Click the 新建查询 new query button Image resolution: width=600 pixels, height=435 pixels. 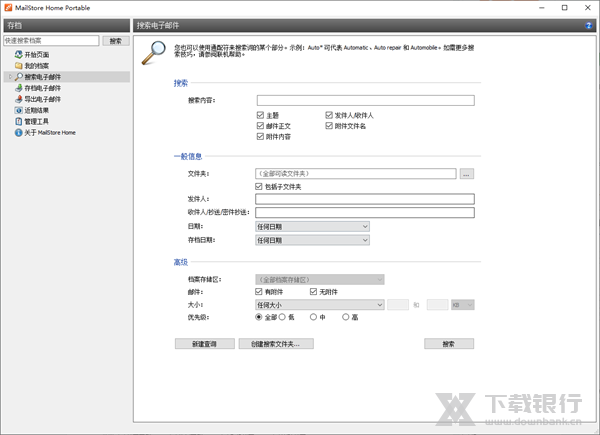pos(205,344)
